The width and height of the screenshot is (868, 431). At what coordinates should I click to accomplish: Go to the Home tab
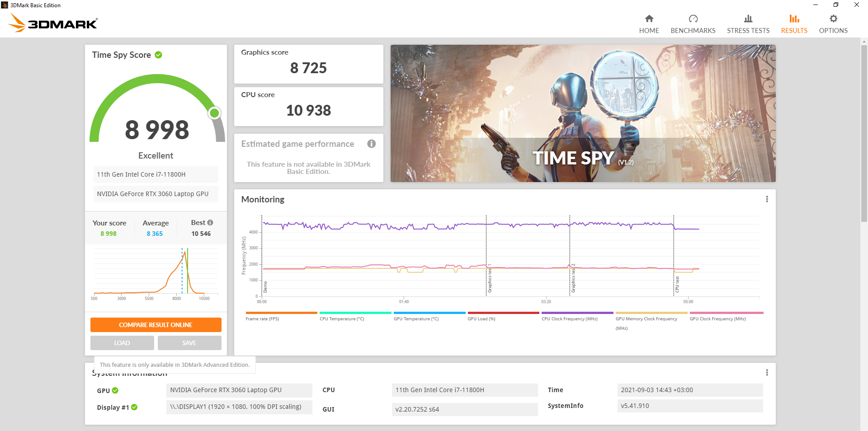point(649,24)
